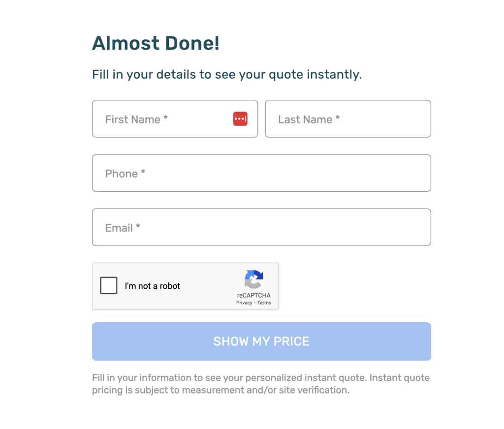This screenshot has width=504, height=429.
Task: Click the reCAPTCHA brand name text
Action: pos(253,296)
